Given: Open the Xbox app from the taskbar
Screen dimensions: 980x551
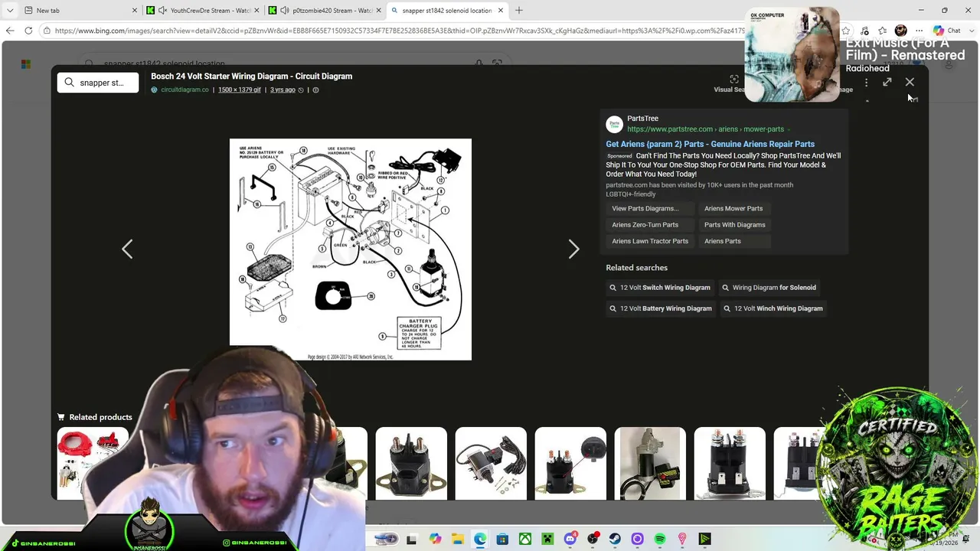Looking at the screenshot, I should [x=525, y=540].
